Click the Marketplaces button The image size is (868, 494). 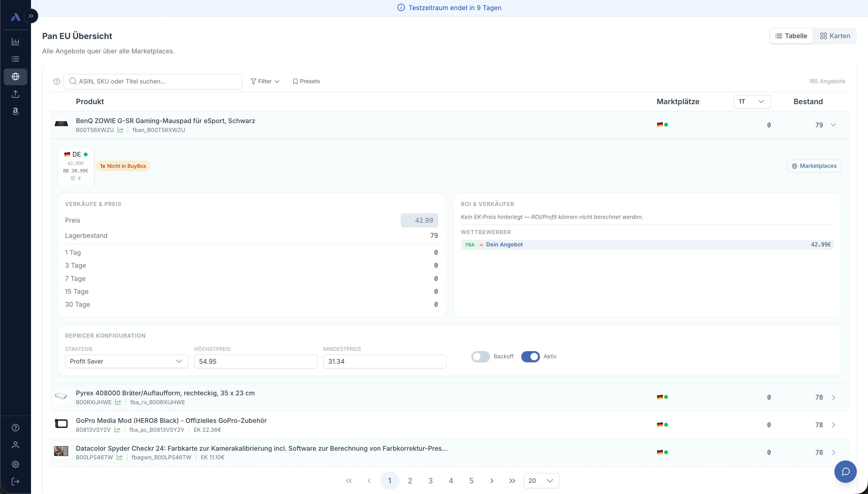[814, 166]
